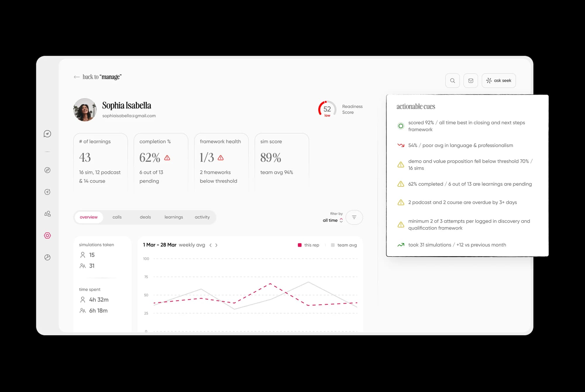The width and height of the screenshot is (585, 392).
Task: Click the green upward trend icon
Action: coord(401,245)
